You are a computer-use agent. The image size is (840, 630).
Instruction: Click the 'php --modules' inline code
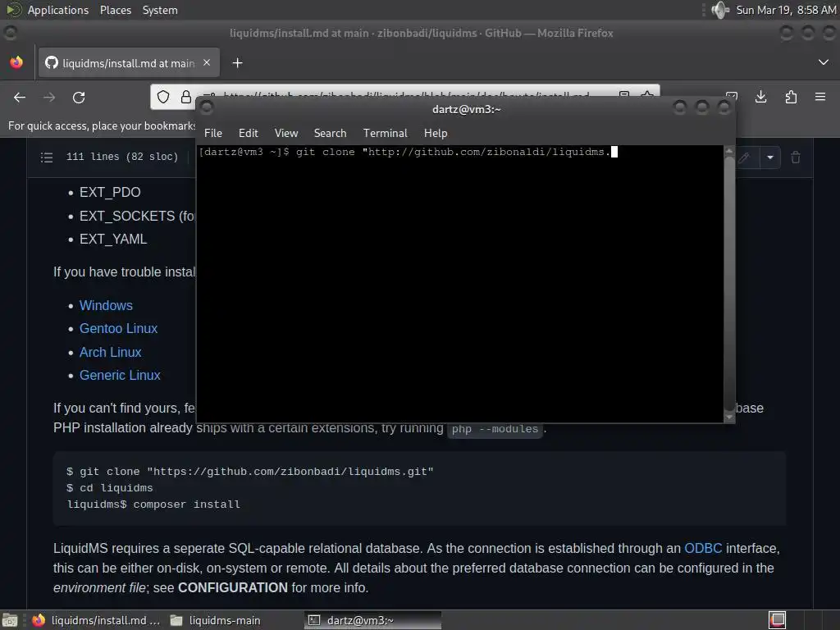[495, 428]
